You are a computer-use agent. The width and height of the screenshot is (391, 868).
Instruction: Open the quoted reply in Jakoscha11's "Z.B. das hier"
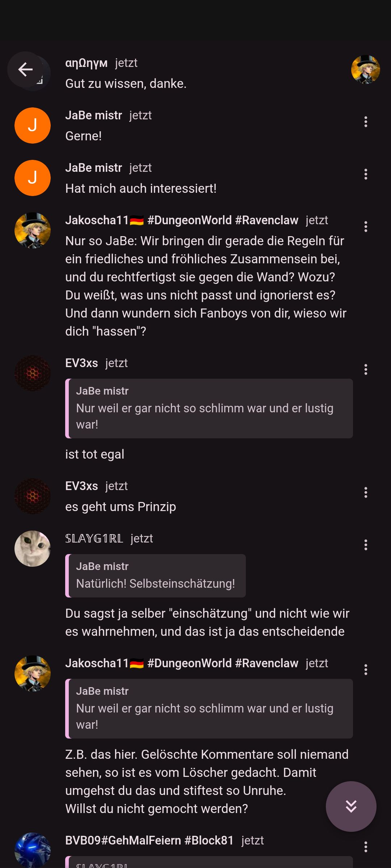(209, 709)
